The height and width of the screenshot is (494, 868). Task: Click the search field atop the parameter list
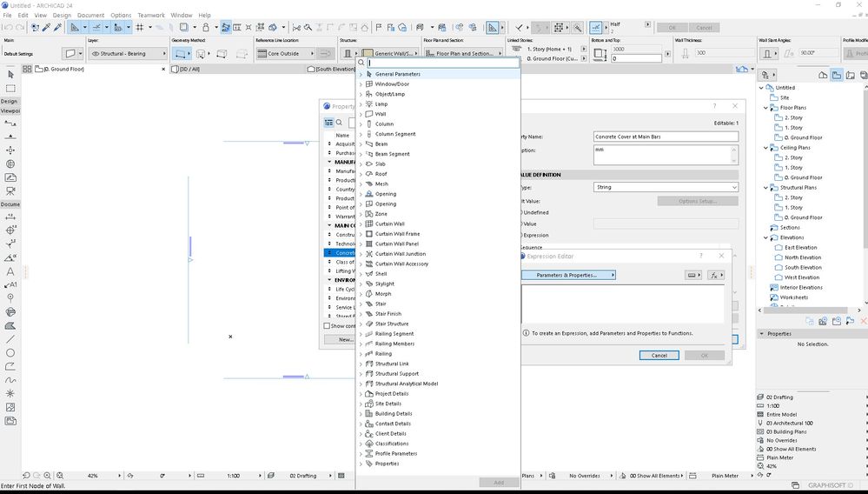(x=442, y=63)
